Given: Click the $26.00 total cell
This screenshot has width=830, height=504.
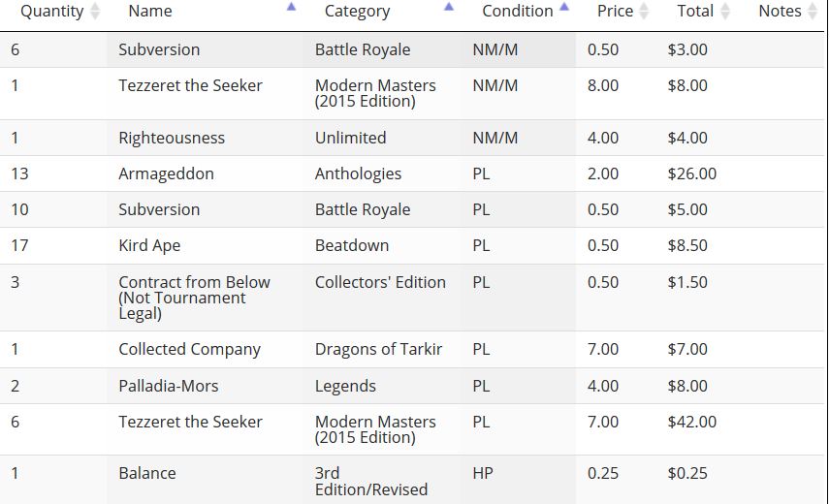Looking at the screenshot, I should coord(692,174).
